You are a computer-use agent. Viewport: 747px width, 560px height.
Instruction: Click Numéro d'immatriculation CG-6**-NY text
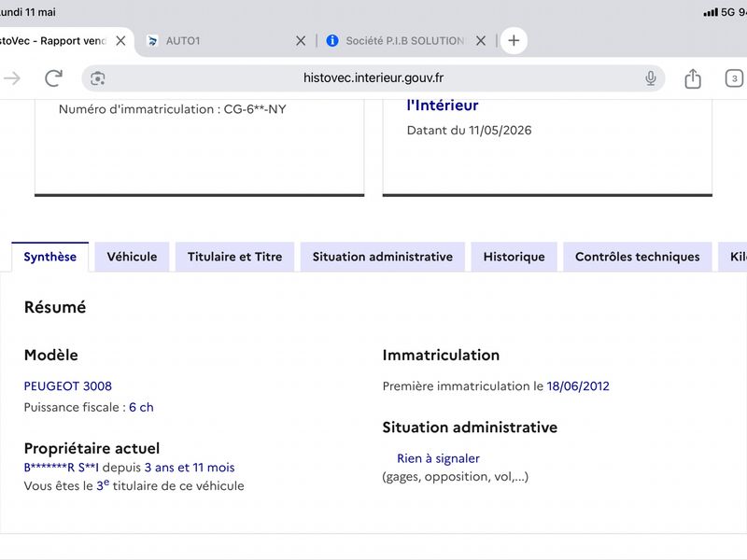click(173, 109)
